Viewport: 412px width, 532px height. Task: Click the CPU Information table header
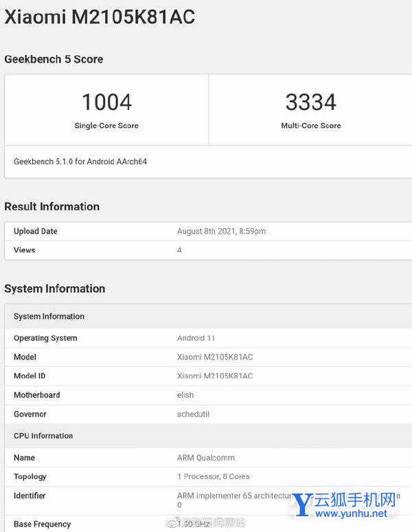(208, 436)
